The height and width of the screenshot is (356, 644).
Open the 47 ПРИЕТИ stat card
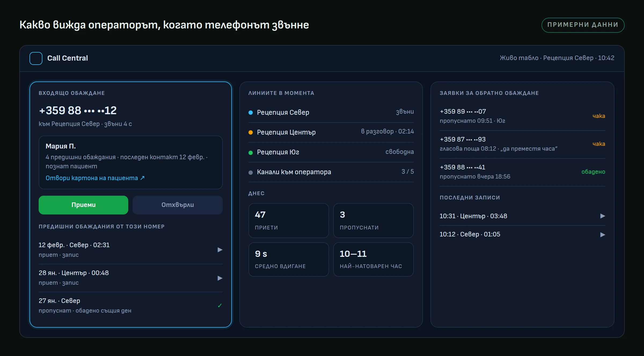pyautogui.click(x=289, y=221)
